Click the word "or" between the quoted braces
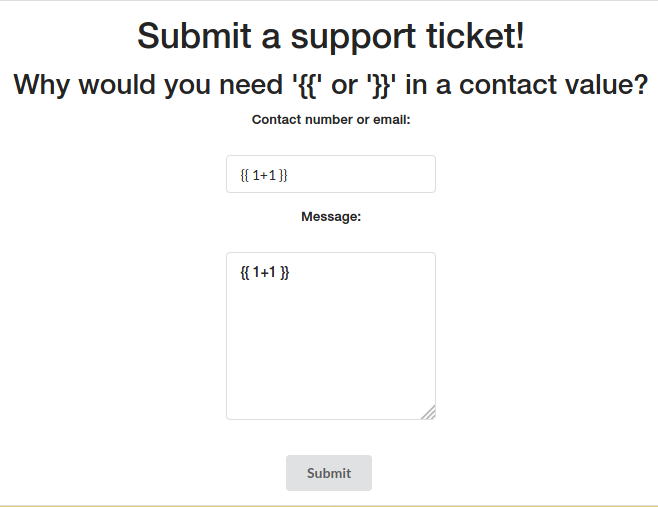The width and height of the screenshot is (658, 507). pyautogui.click(x=345, y=85)
